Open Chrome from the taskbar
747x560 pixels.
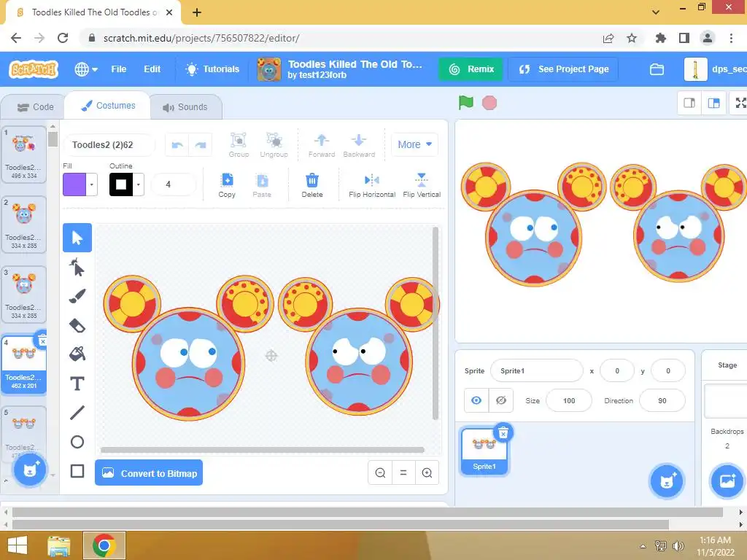click(x=104, y=545)
